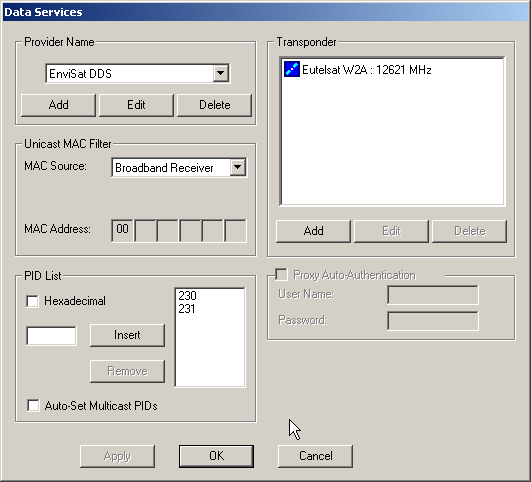Click Edit under Provider Name
531x482 pixels.
136,105
